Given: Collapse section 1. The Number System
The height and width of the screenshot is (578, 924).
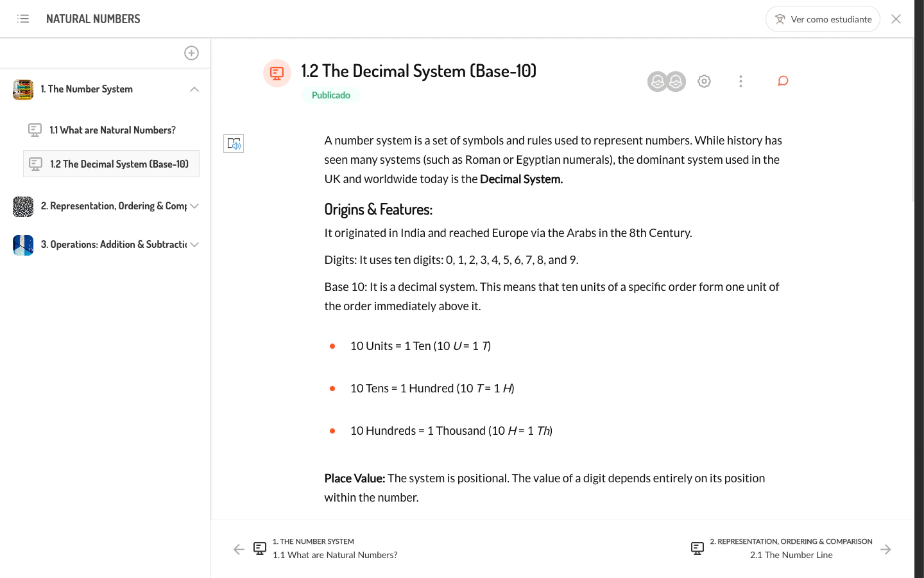Looking at the screenshot, I should [194, 89].
